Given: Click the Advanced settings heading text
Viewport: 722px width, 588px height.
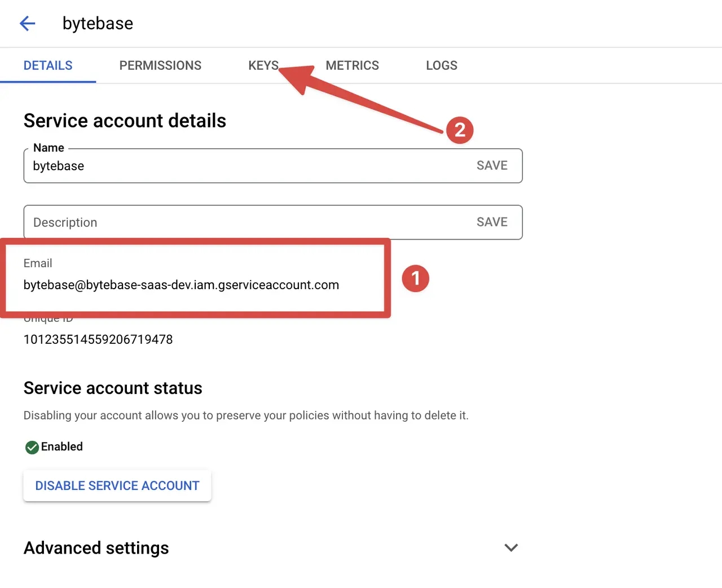Looking at the screenshot, I should click(96, 548).
